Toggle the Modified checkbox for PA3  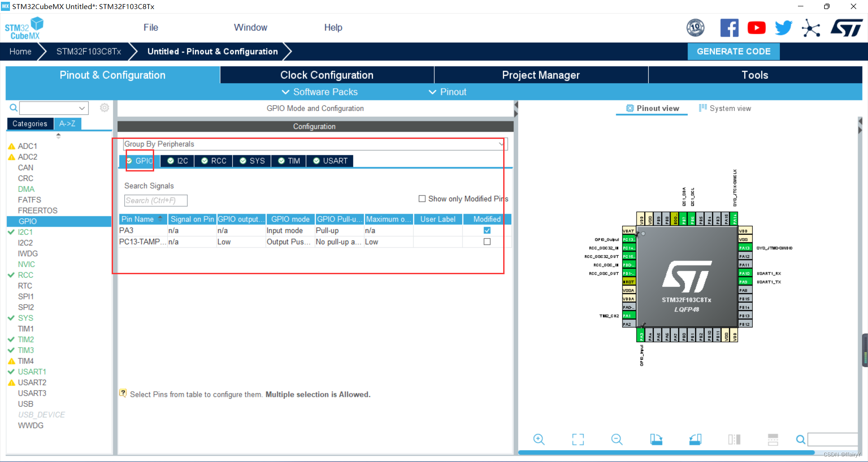[x=487, y=230]
